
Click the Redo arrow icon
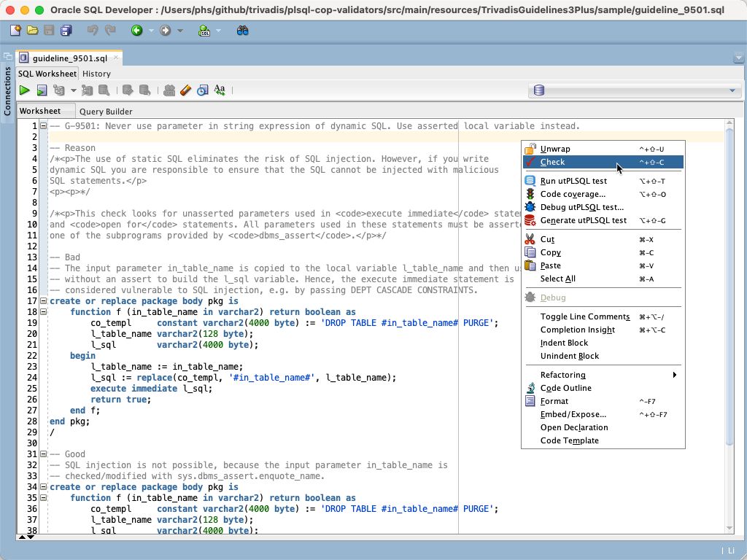pos(110,31)
